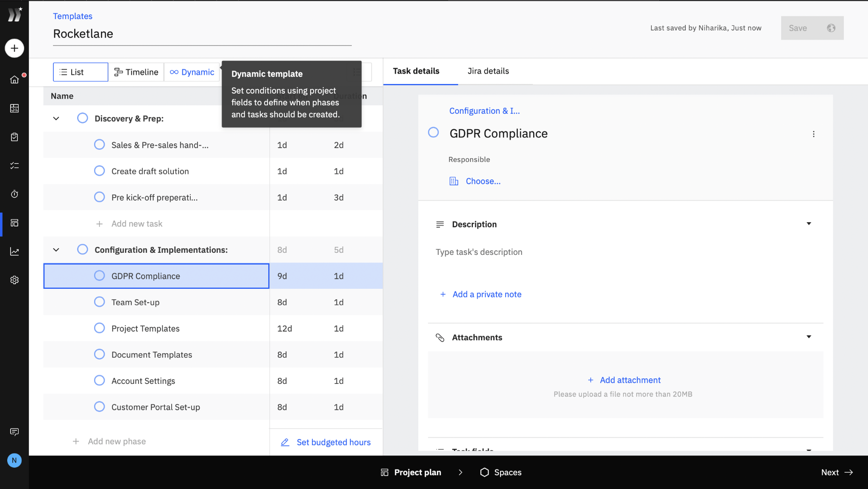Image resolution: width=868 pixels, height=489 pixels.
Task: Collapse the Discovery & Prep phase
Action: (x=56, y=119)
